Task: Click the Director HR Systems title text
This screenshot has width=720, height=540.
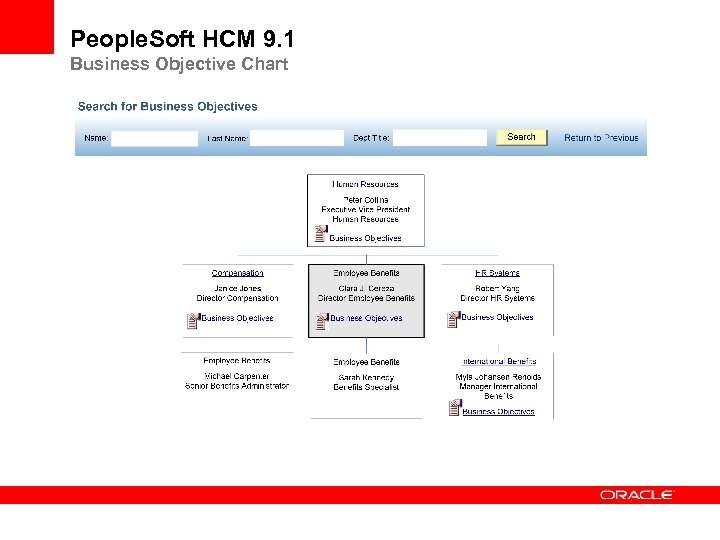Action: [x=497, y=298]
